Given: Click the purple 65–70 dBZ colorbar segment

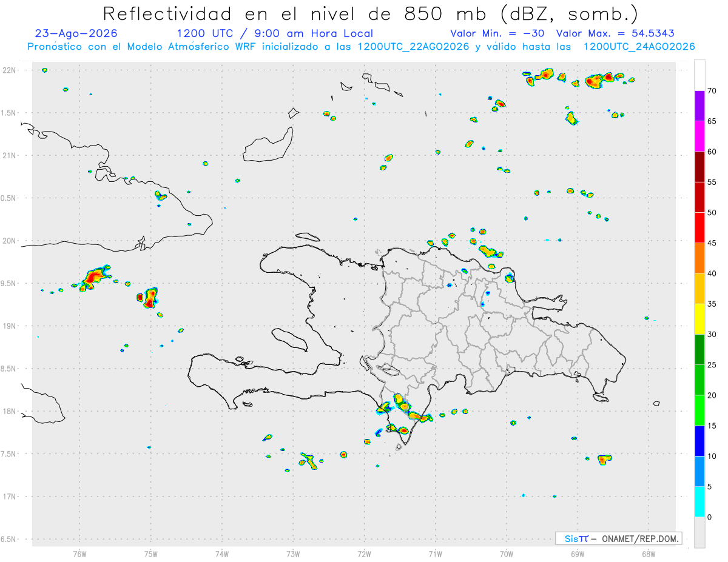Looking at the screenshot, I should pos(699,106).
